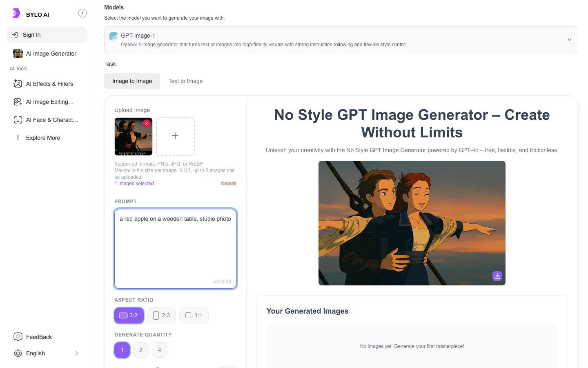Click the "1 images selected" text
Viewport: 588px width, 368px height.
(134, 184)
